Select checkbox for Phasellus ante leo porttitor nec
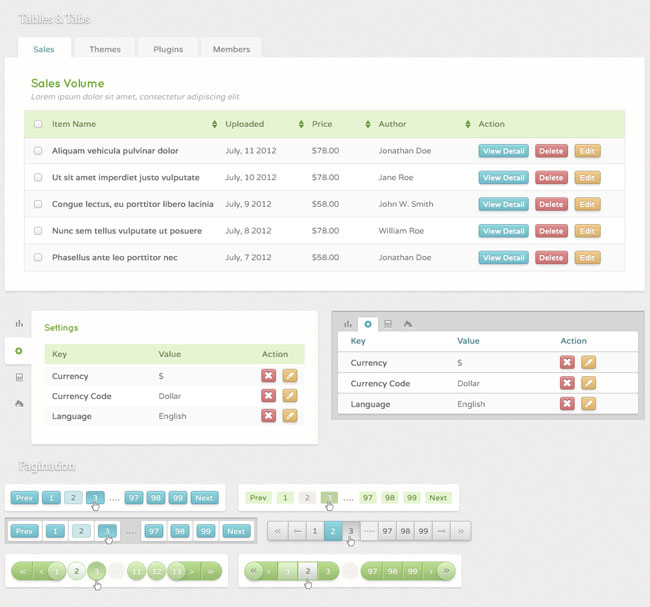Viewport: 650px width, 607px height. coord(38,257)
